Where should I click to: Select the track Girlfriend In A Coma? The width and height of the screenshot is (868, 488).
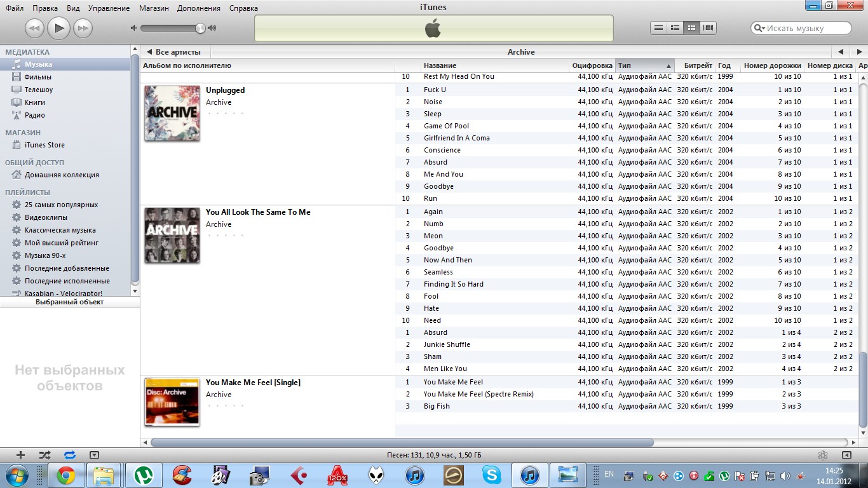pyautogui.click(x=457, y=138)
